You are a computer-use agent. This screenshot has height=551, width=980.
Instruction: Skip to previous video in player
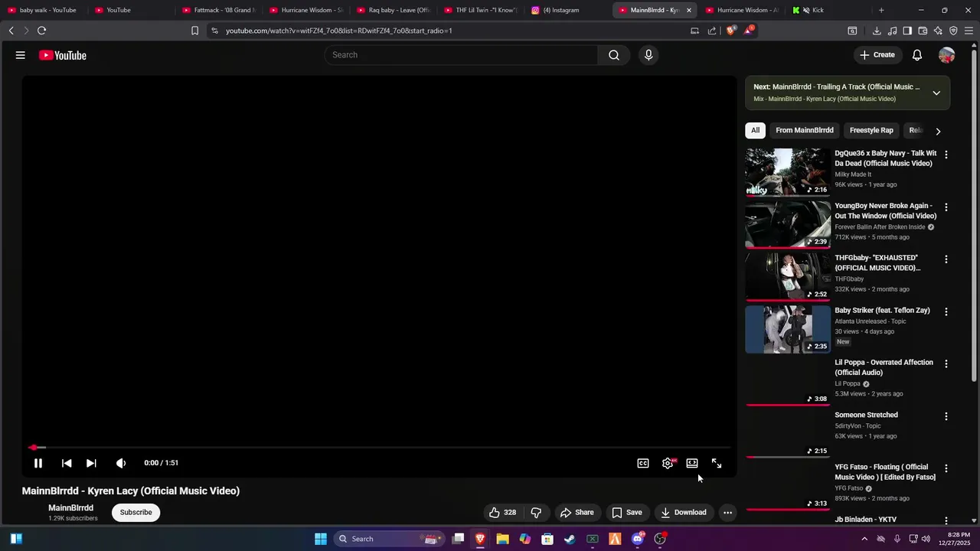67,463
